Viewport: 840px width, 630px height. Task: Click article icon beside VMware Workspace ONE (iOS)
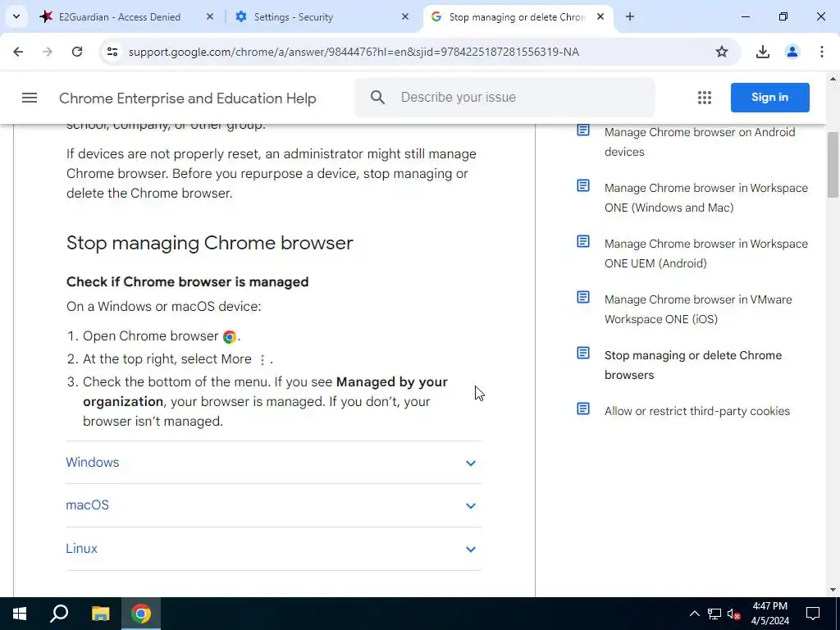click(x=583, y=297)
